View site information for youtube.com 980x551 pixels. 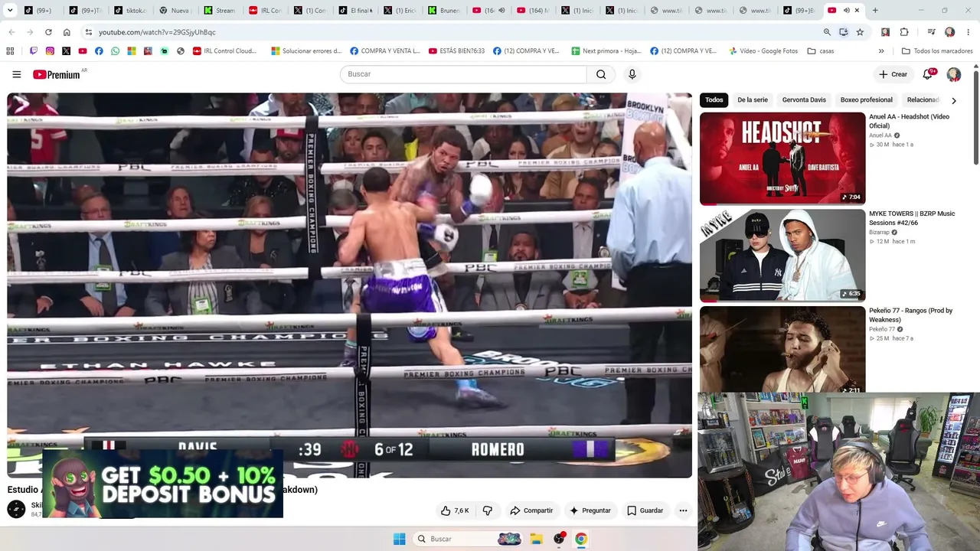(x=89, y=32)
